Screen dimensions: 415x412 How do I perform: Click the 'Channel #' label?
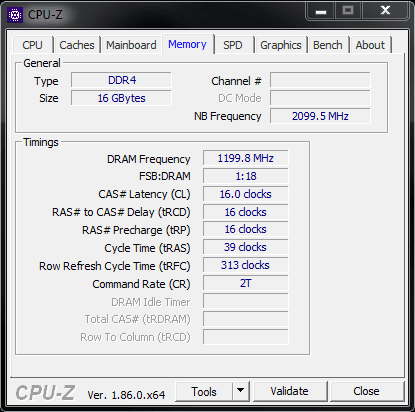point(236,81)
